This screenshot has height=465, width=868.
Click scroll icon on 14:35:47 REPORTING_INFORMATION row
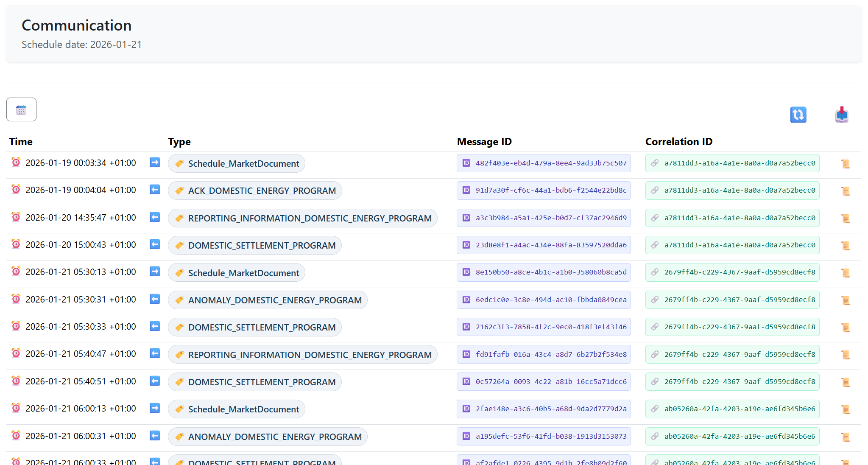845,218
